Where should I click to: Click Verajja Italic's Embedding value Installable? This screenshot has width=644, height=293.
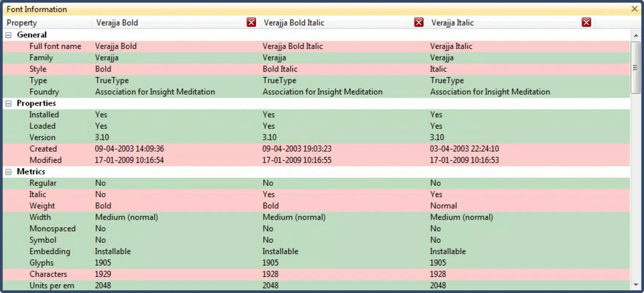click(448, 251)
